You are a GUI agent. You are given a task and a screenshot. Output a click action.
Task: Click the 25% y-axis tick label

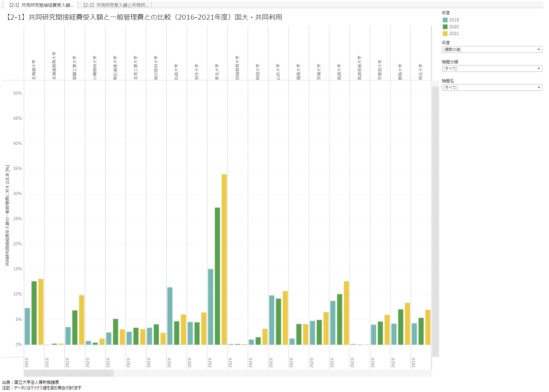pyautogui.click(x=17, y=219)
